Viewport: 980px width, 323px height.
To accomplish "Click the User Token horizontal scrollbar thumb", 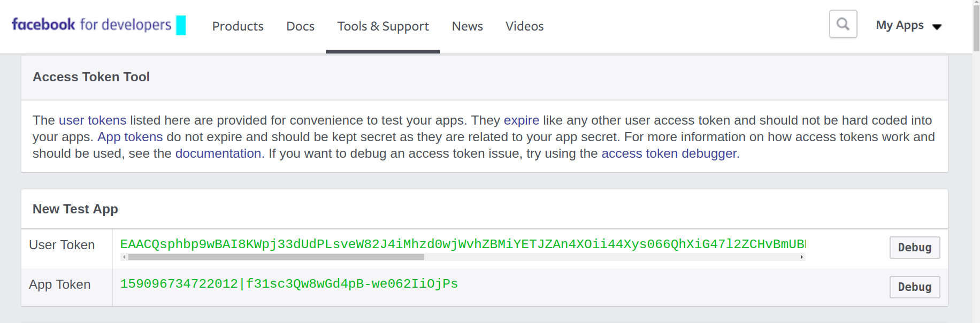I will click(276, 257).
